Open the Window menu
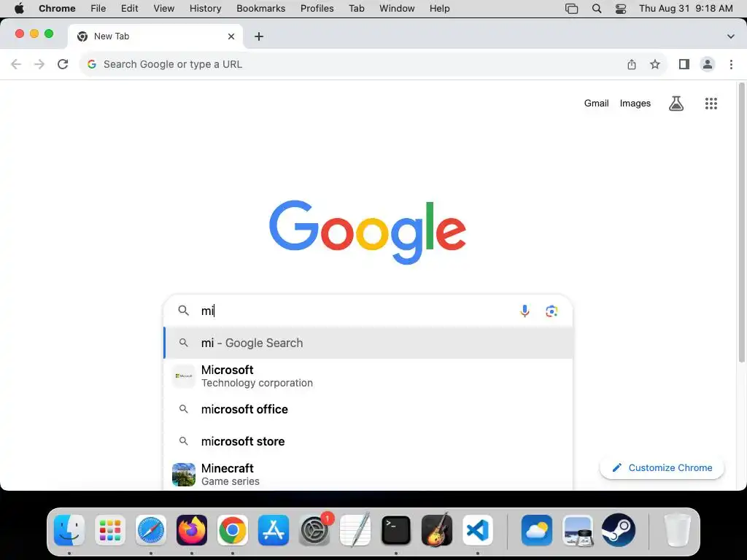Image resolution: width=747 pixels, height=560 pixels. tap(397, 9)
